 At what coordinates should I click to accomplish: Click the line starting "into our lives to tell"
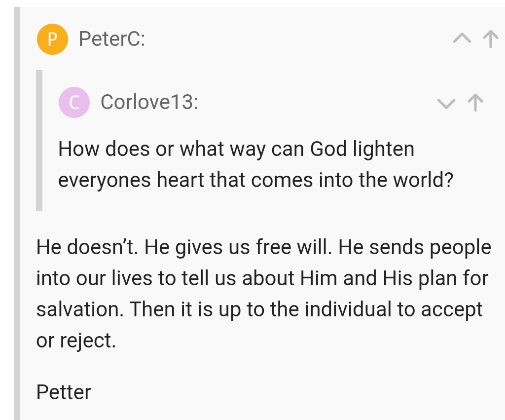tap(262, 278)
